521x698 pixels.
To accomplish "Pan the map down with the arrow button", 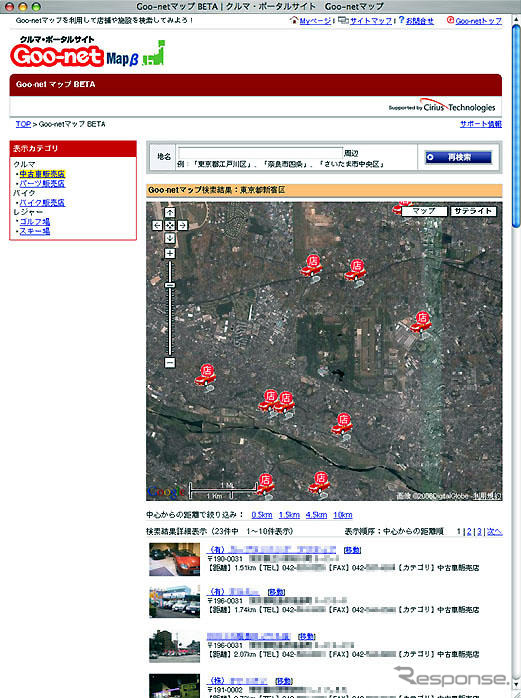I will (170, 239).
